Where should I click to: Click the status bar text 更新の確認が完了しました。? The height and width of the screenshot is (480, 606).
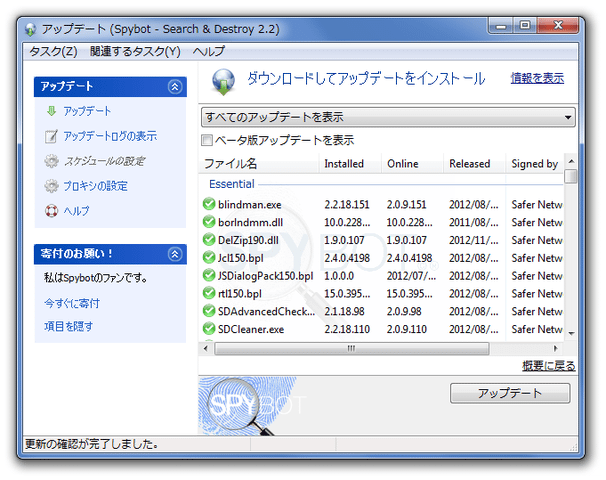(91, 444)
